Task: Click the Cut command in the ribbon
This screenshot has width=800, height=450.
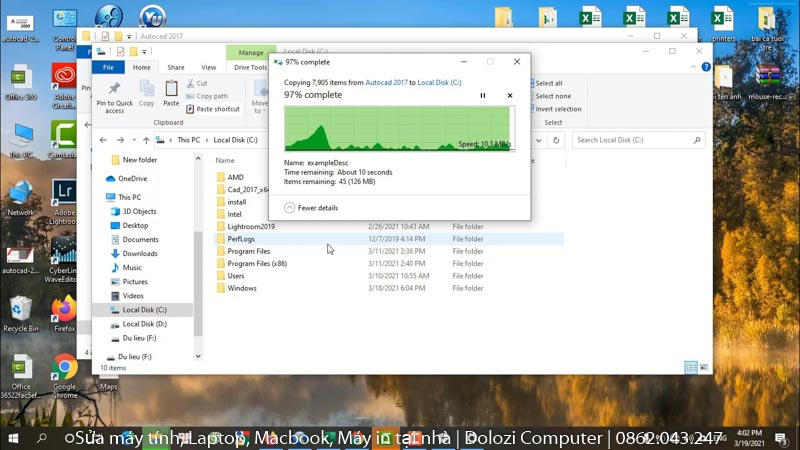Action: [202, 83]
